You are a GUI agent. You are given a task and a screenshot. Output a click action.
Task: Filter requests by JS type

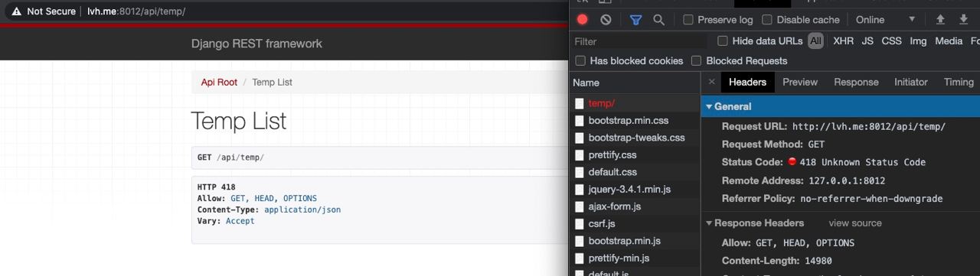coord(867,41)
